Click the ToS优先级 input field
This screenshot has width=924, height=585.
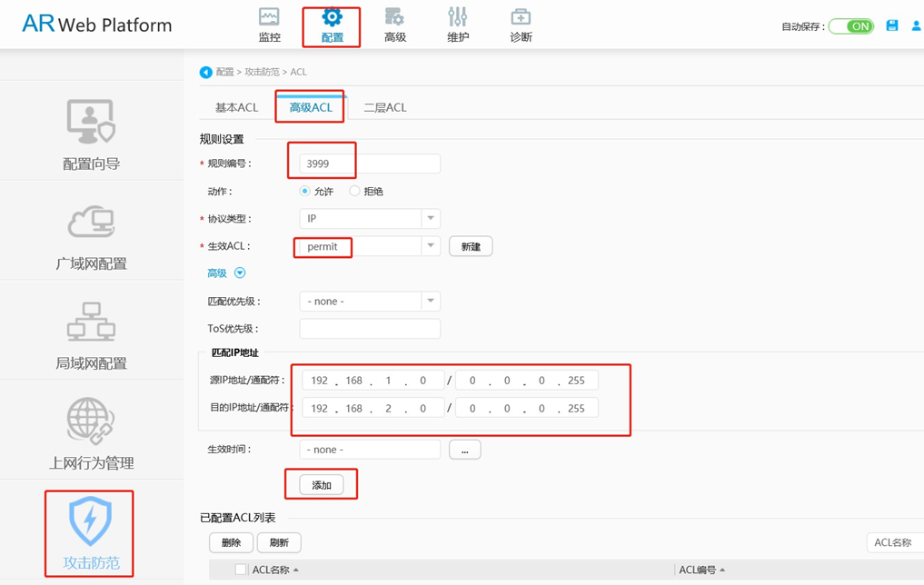(x=370, y=329)
